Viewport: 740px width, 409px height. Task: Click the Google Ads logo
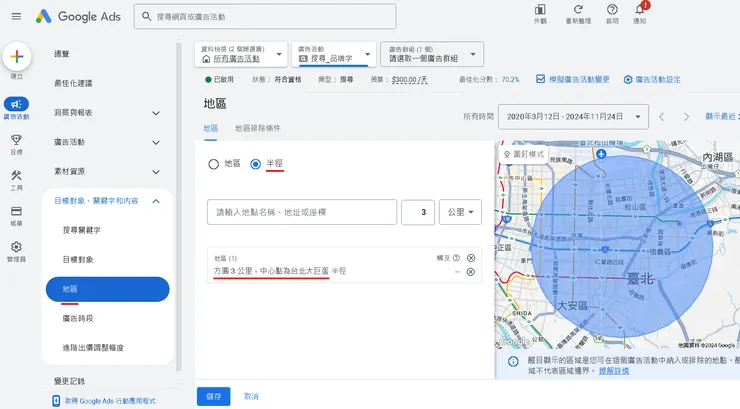coord(78,17)
